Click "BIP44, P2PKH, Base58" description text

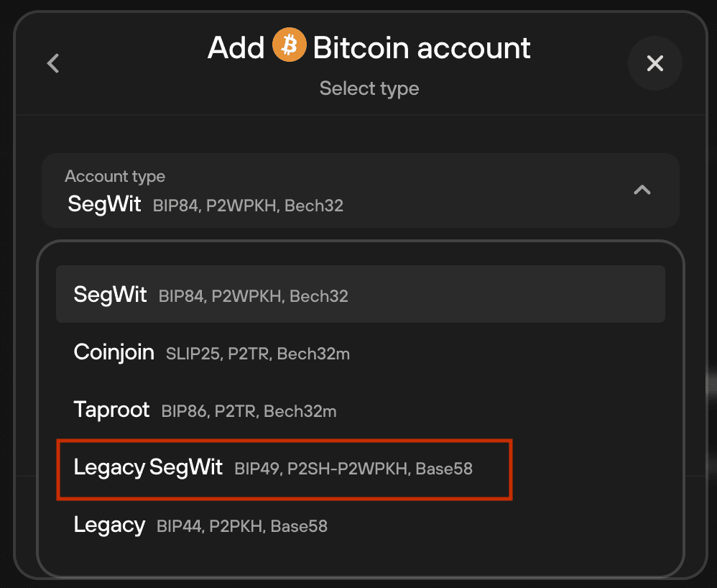coord(242,526)
